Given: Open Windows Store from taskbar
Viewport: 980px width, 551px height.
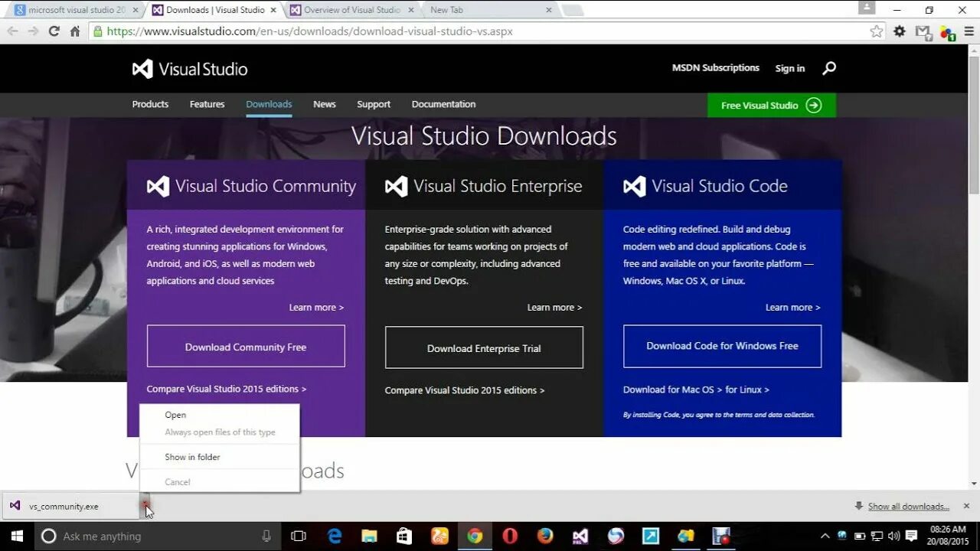Looking at the screenshot, I should pyautogui.click(x=404, y=536).
